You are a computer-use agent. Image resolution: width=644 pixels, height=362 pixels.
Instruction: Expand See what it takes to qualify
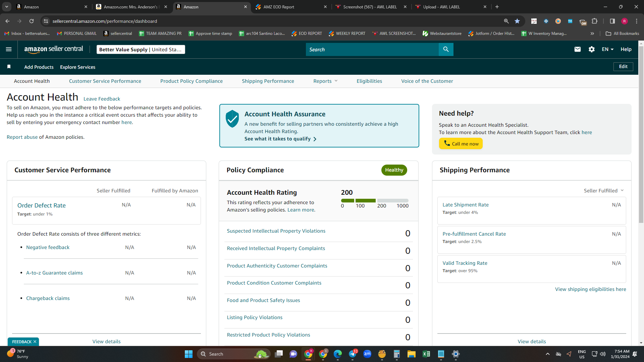pos(280,139)
